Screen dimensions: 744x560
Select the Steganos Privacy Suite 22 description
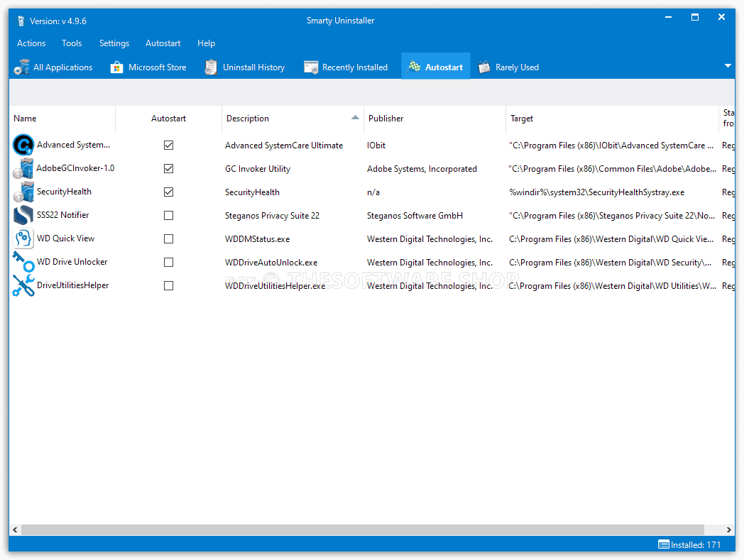(x=272, y=216)
